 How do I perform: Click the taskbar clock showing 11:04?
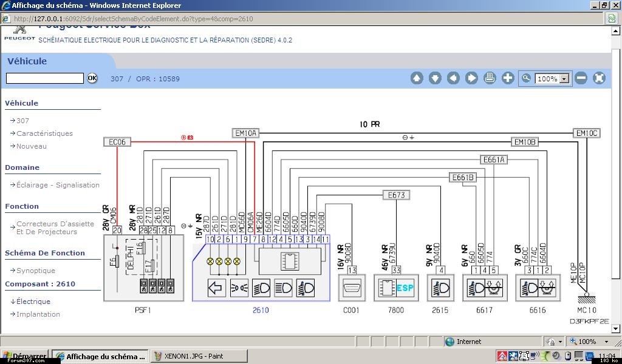coord(607,356)
